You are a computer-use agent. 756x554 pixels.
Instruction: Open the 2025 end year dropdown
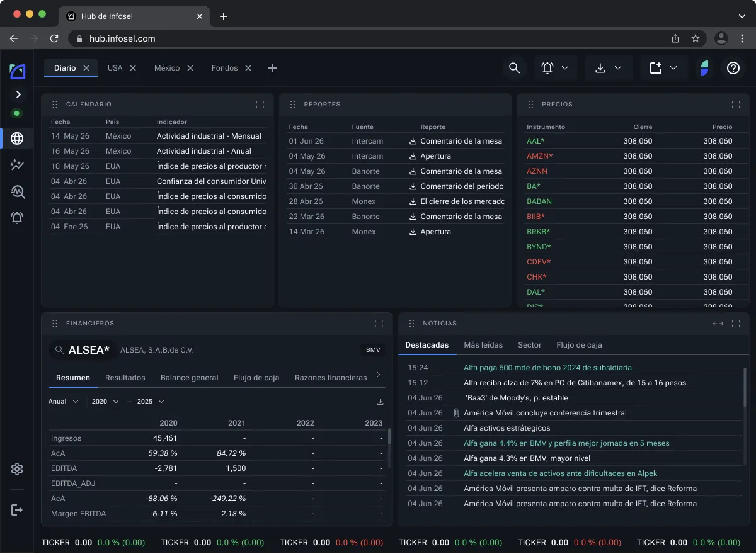coord(151,402)
